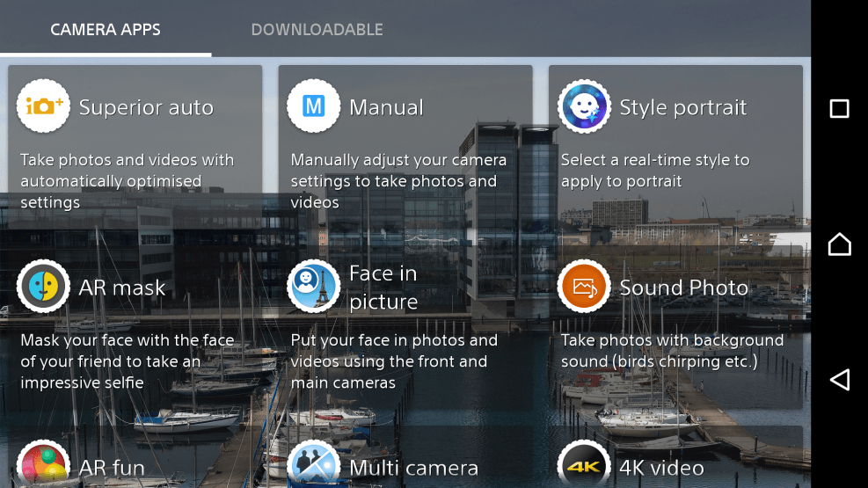868x488 pixels.
Task: Click the Style portrait title text
Action: tap(682, 108)
